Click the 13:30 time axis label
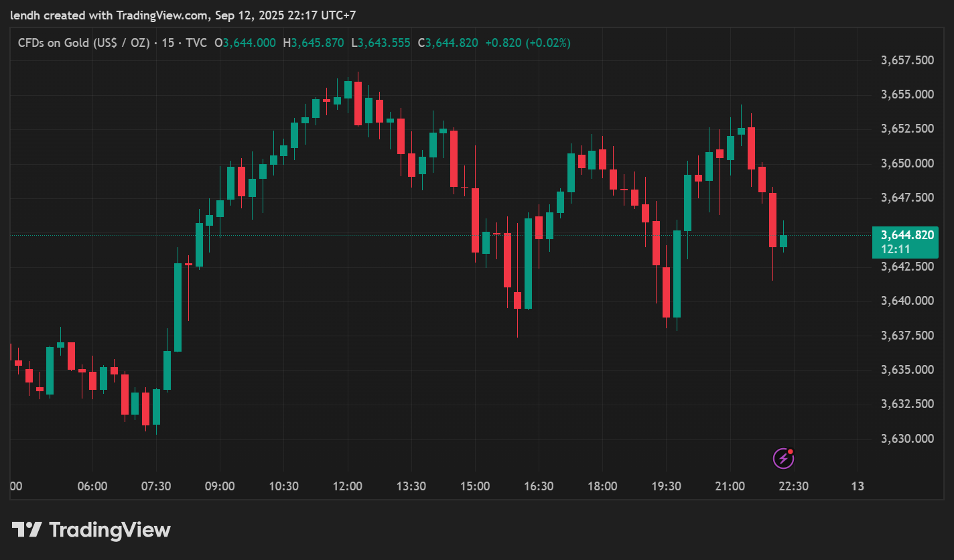 [x=411, y=486]
